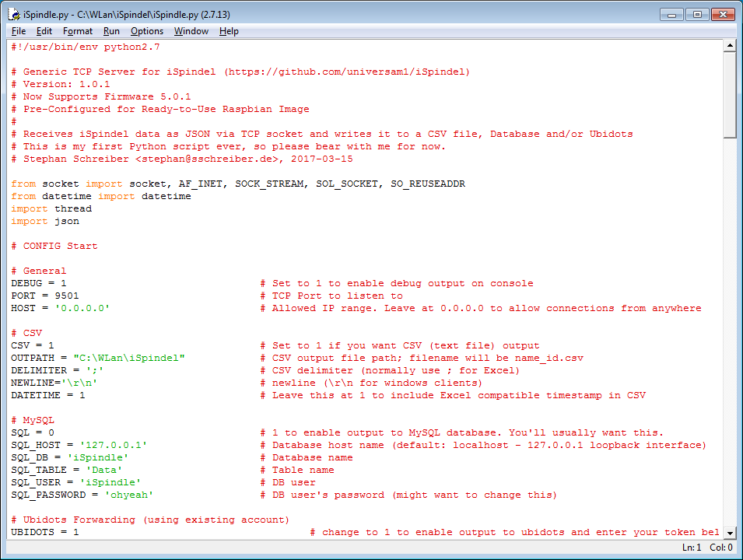Viewport: 743px width, 560px height.
Task: Open the File menu
Action: click(x=19, y=31)
